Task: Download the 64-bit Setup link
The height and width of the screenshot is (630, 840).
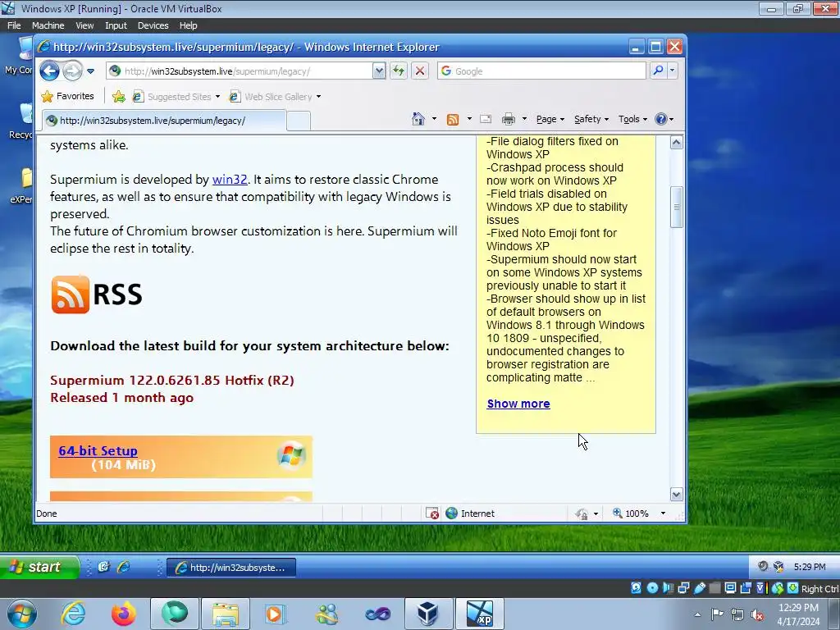Action: [x=98, y=451]
